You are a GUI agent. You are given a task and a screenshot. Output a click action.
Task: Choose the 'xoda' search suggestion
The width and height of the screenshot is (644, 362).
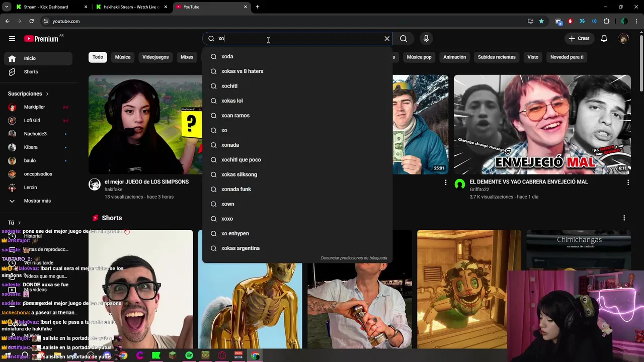[x=297, y=57]
